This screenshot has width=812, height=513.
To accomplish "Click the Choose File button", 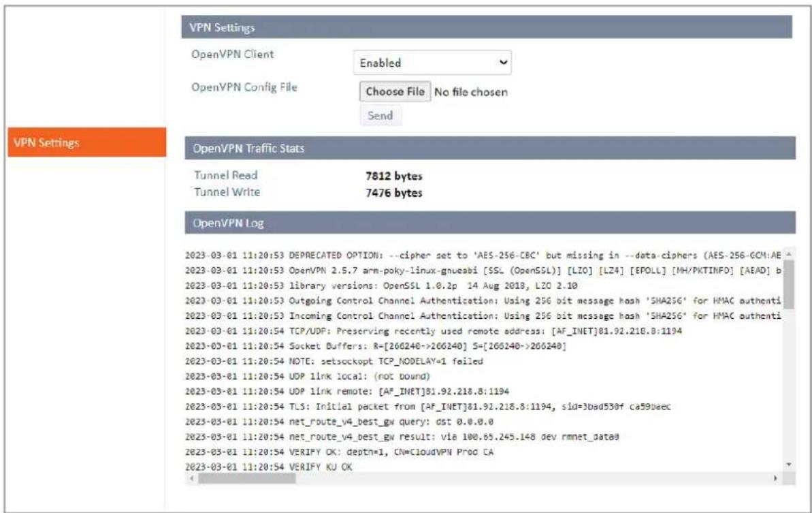I will 395,92.
